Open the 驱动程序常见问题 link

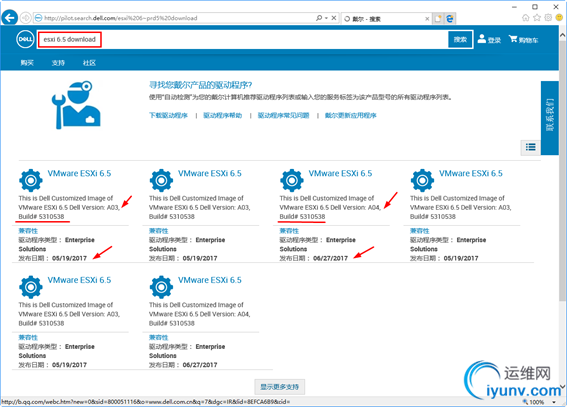coord(284,115)
